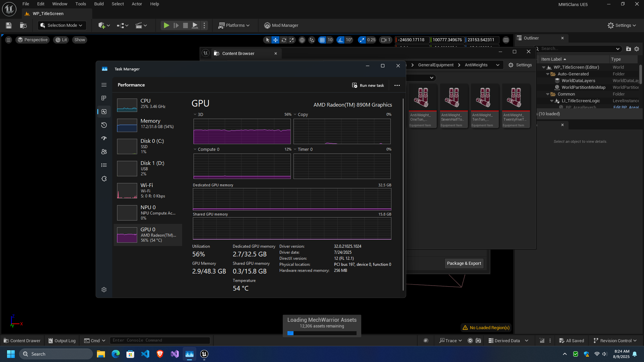
Task: Toggle rotation angle snapping
Action: (x=340, y=40)
